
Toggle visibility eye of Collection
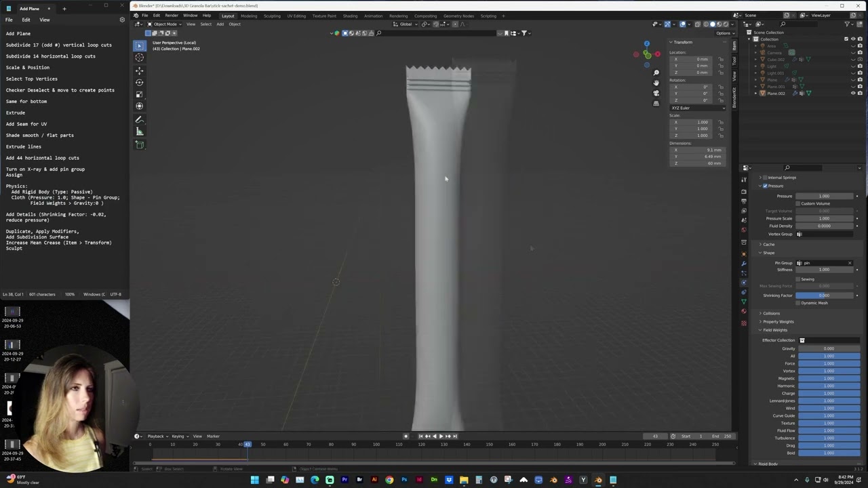853,39
